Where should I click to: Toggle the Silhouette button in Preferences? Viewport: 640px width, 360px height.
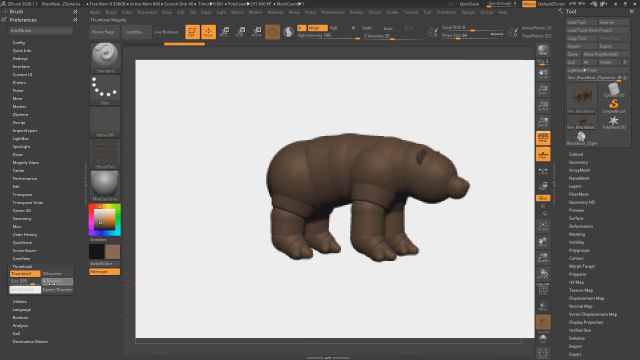click(x=57, y=273)
